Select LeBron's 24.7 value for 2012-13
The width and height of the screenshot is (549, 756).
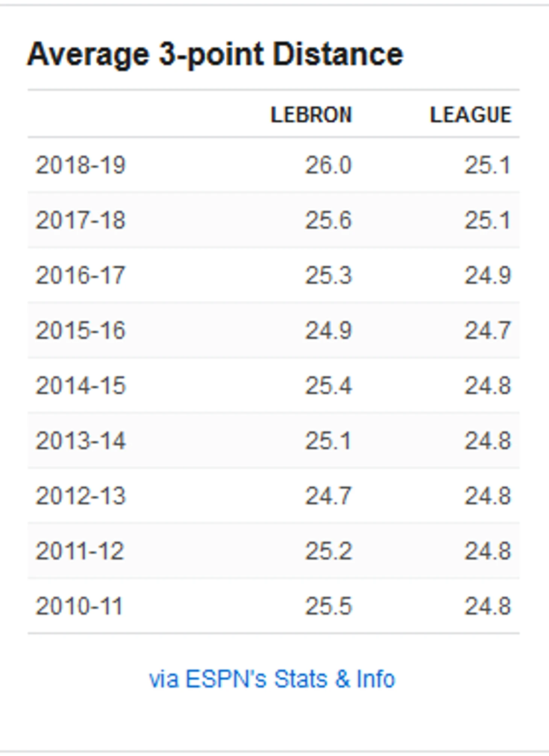point(328,496)
